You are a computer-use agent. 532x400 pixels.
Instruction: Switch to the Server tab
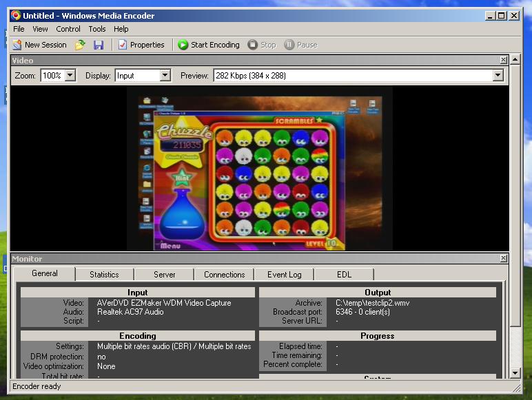pos(164,275)
